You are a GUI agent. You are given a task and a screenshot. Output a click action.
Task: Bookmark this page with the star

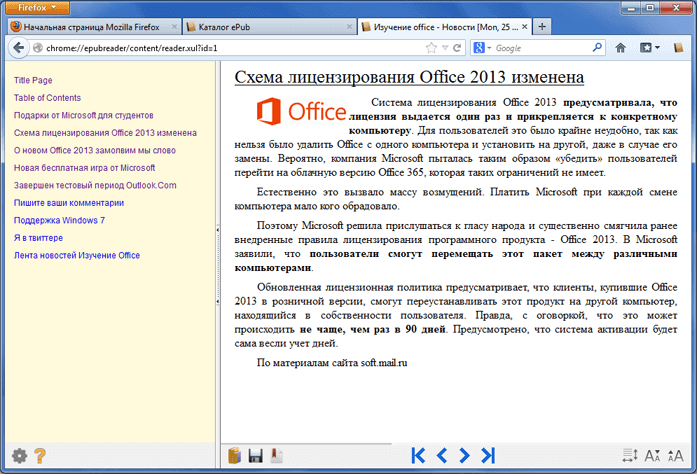click(431, 48)
